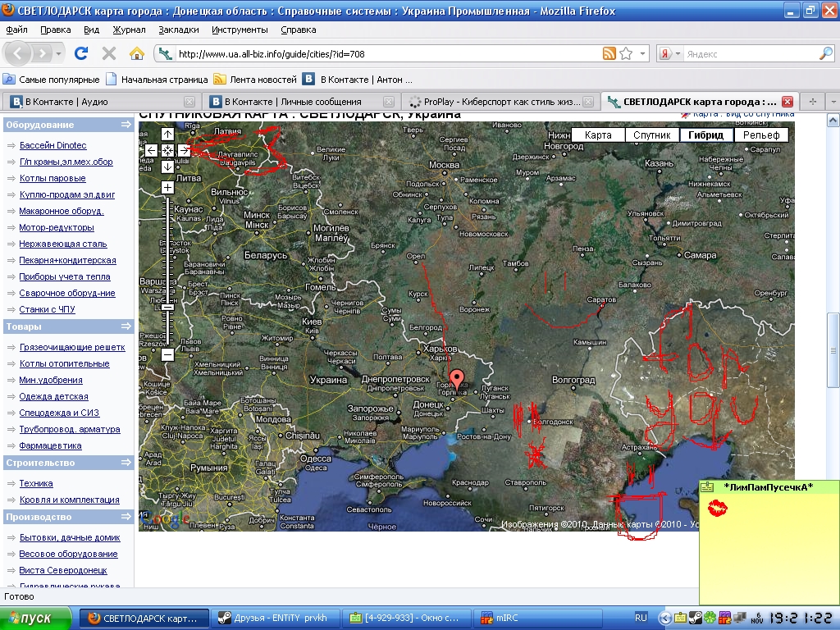Open Лента новостей bookmark
Screen dimensions: 840x630
coord(256,80)
